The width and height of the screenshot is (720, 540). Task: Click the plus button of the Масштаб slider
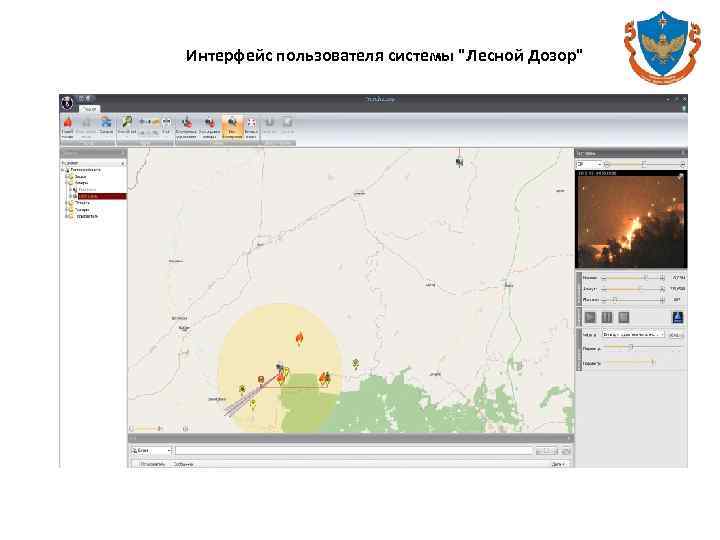[662, 300]
